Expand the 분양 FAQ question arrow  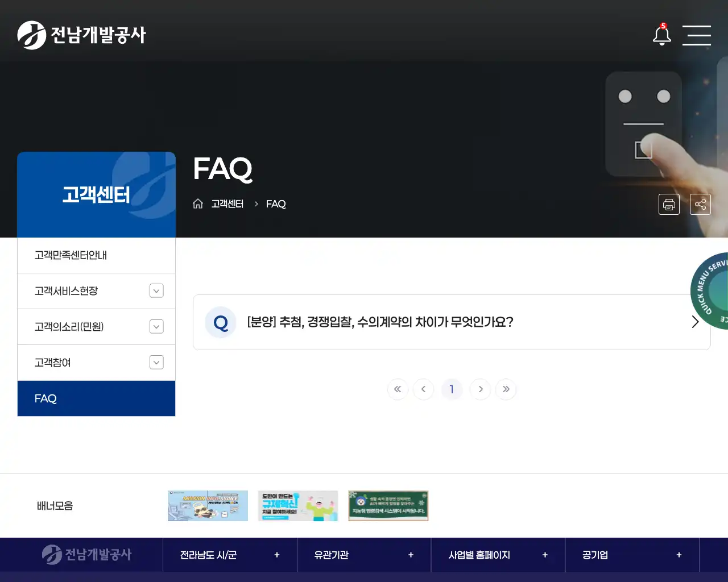point(695,322)
